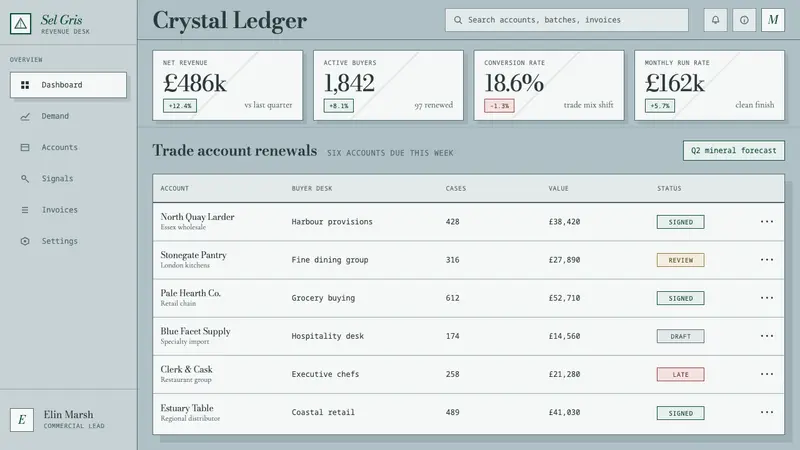Click the search magnifier icon

click(458, 20)
